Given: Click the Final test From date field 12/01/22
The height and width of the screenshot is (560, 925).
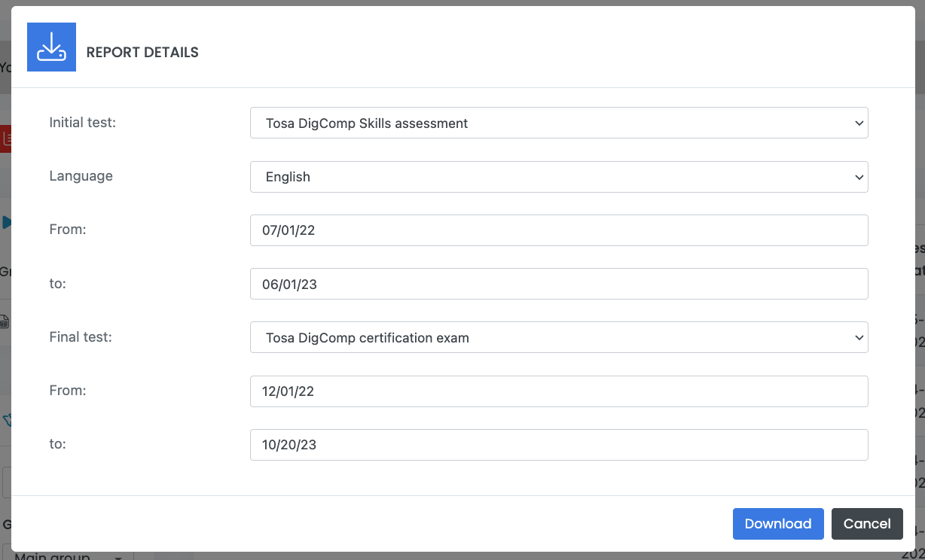Looking at the screenshot, I should pyautogui.click(x=559, y=391).
